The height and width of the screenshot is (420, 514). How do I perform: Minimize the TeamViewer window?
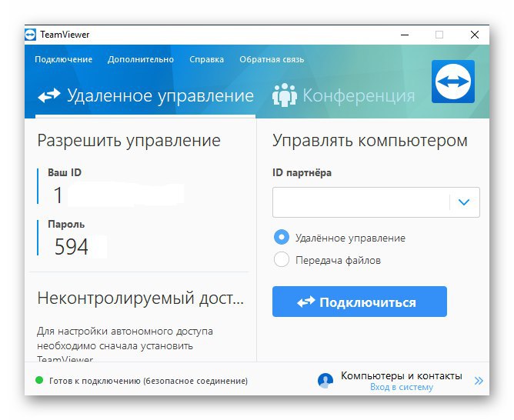point(405,35)
